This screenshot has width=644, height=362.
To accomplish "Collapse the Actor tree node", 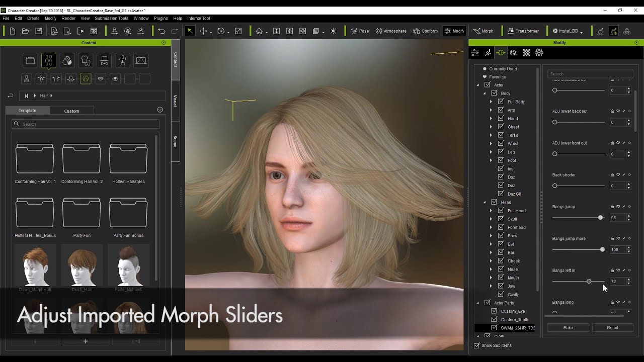I will [x=478, y=85].
